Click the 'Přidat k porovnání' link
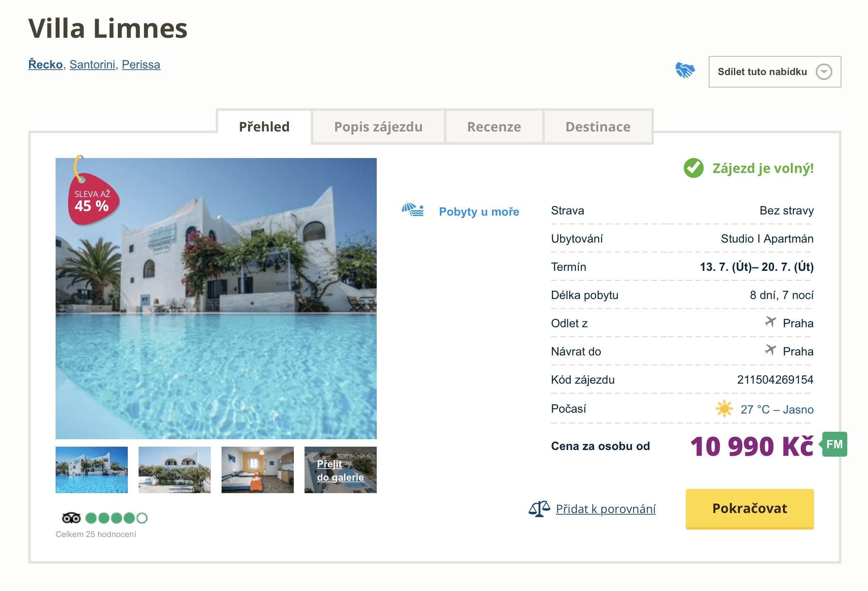 click(605, 509)
